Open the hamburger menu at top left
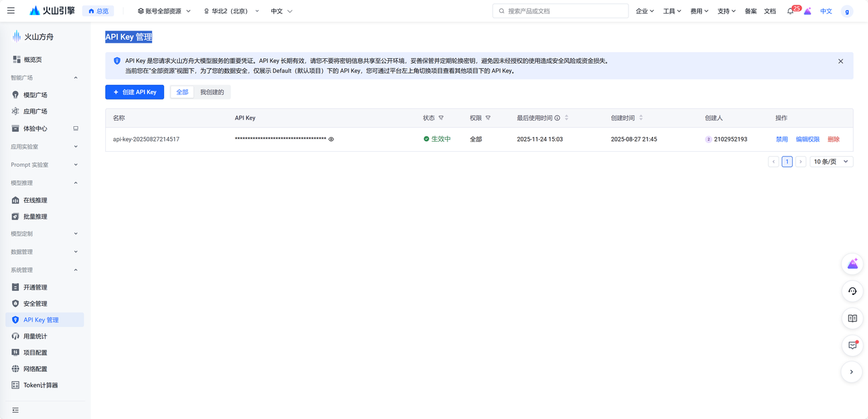 pos(11,11)
